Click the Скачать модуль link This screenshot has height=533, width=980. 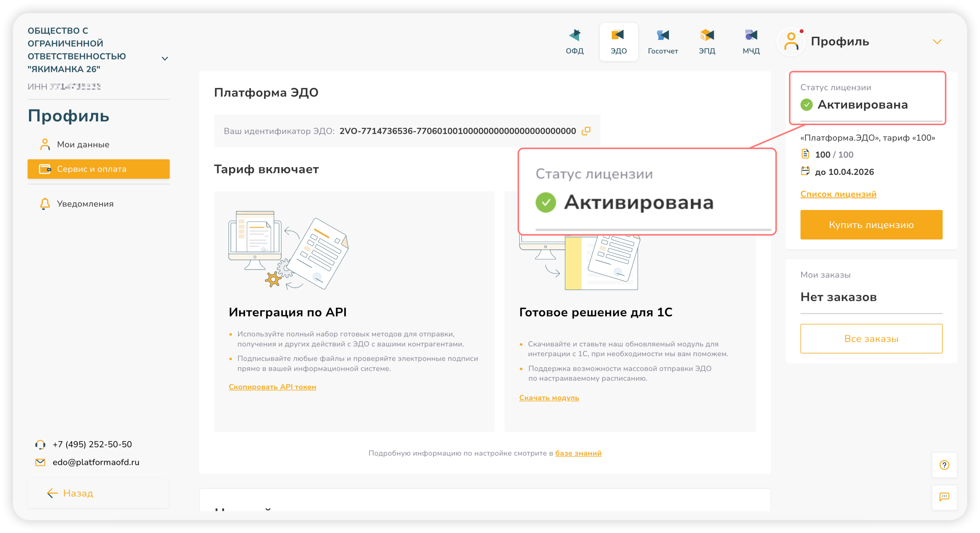(549, 398)
